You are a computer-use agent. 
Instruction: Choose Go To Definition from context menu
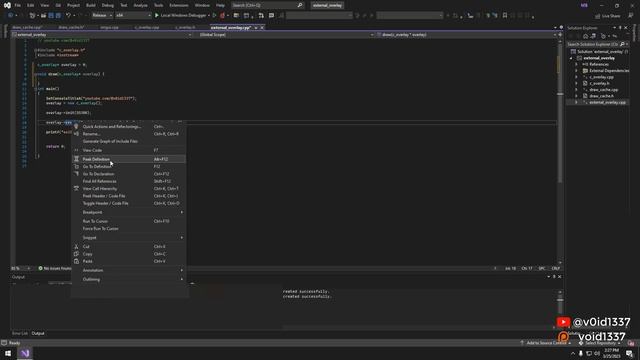point(128,167)
